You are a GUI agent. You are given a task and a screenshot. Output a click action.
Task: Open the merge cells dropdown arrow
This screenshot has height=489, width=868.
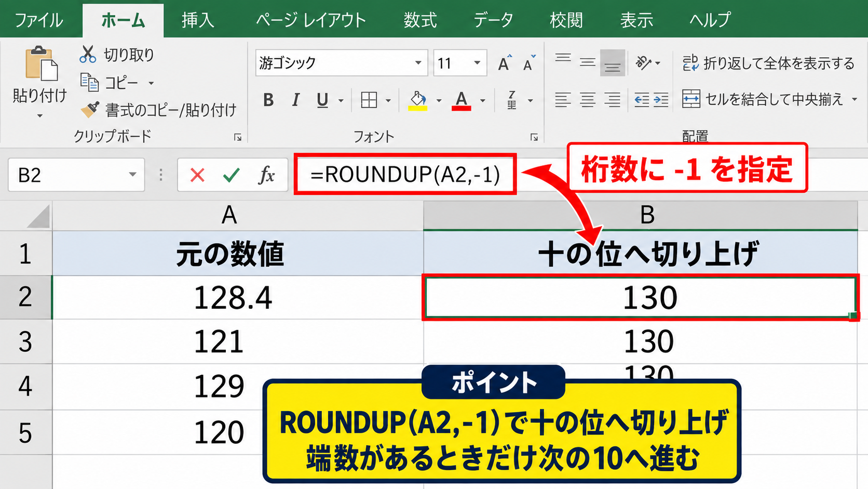pos(855,99)
